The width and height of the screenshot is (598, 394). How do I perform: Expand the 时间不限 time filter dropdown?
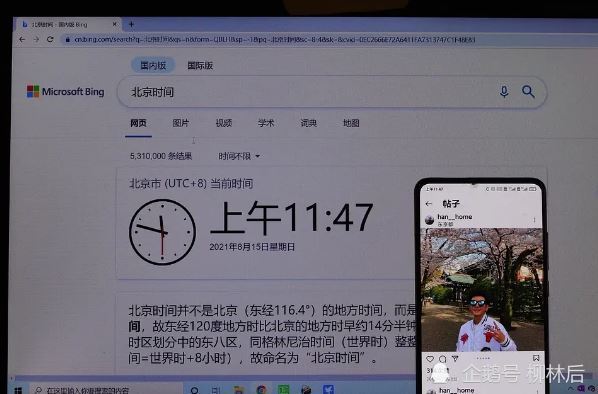239,156
